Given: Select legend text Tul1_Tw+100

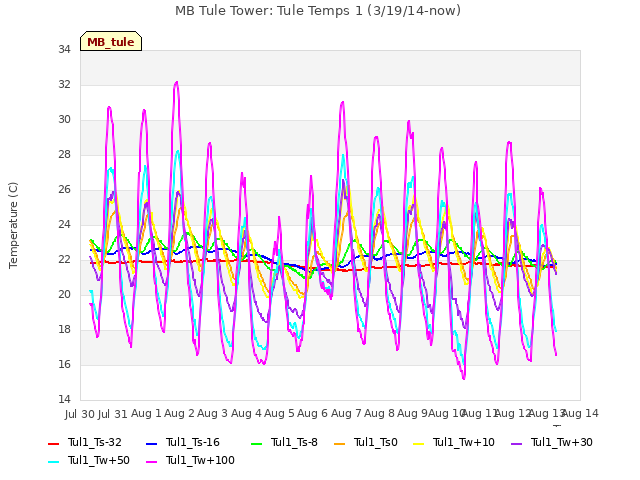Looking at the screenshot, I should 200,460.
